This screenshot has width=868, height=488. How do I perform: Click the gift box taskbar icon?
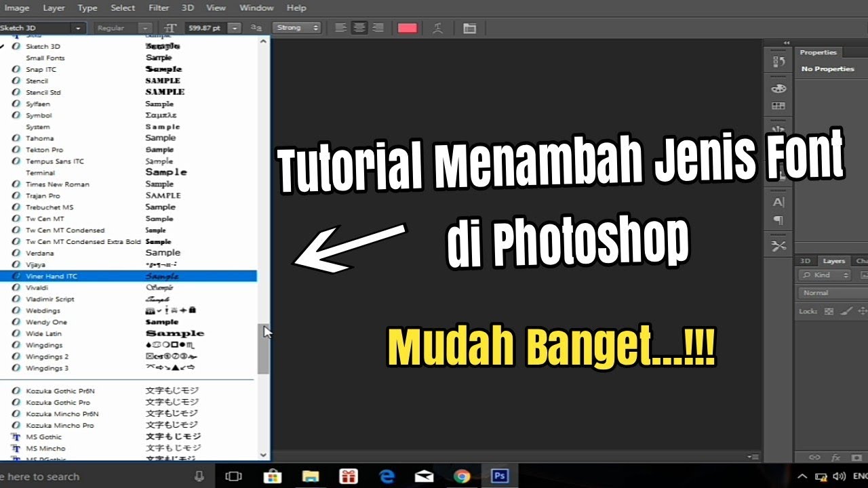click(349, 476)
